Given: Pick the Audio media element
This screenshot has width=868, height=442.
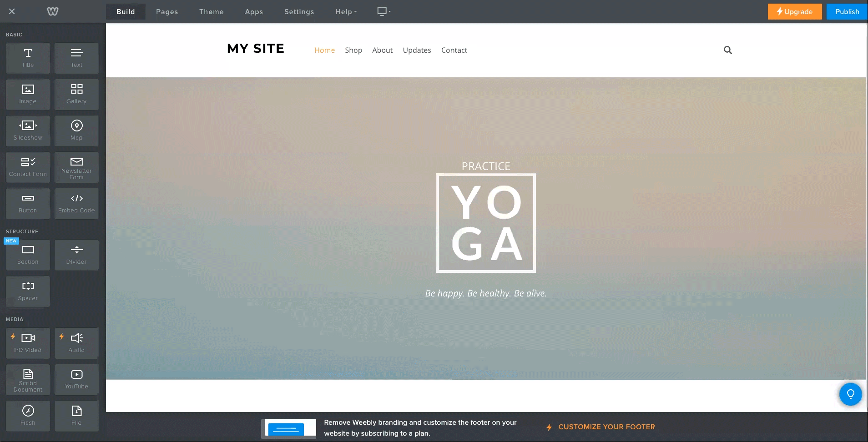Looking at the screenshot, I should click(x=76, y=343).
